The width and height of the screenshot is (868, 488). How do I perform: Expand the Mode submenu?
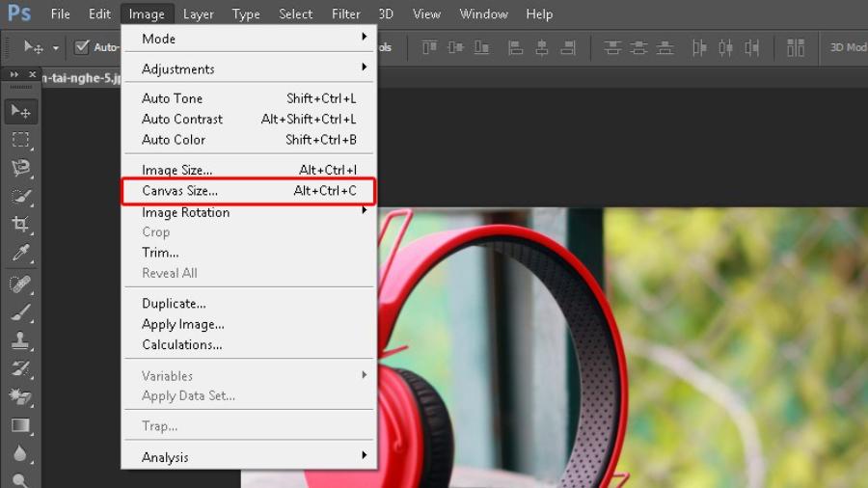[249, 39]
